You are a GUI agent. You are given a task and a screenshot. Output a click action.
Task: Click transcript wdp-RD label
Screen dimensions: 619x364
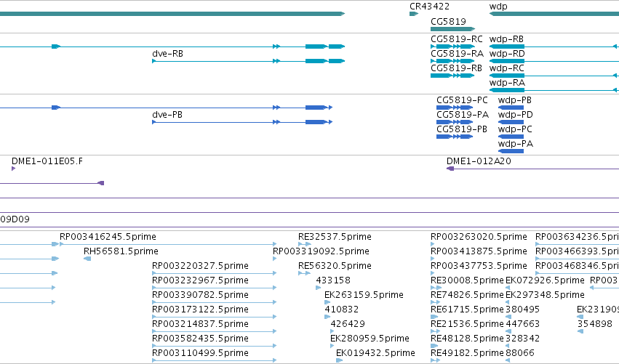pyautogui.click(x=507, y=54)
